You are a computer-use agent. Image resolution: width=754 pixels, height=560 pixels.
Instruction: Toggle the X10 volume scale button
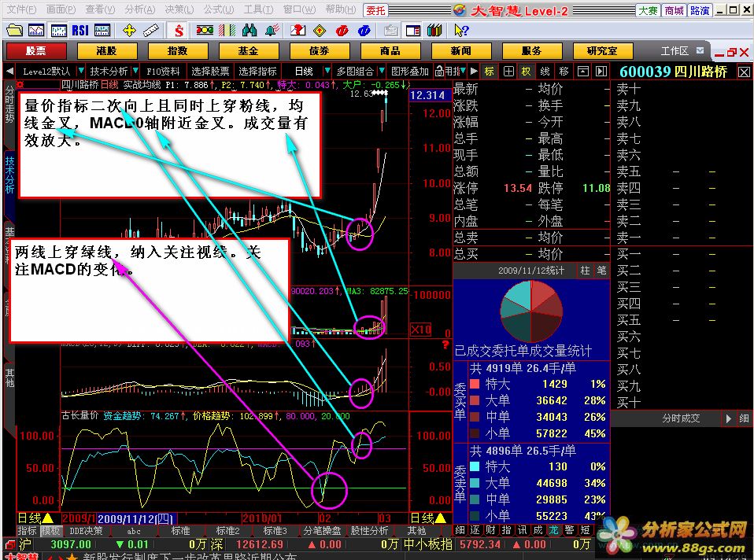tap(421, 330)
